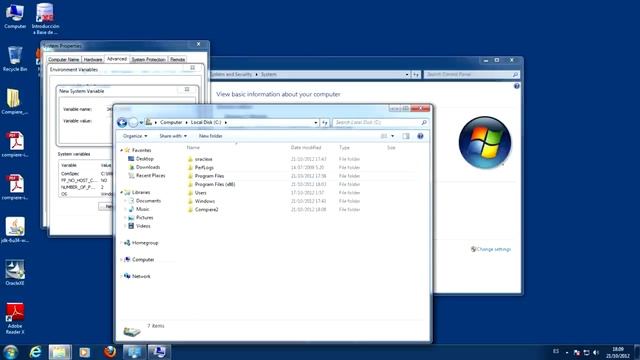Select Recent Places under Favorites

pos(150,176)
